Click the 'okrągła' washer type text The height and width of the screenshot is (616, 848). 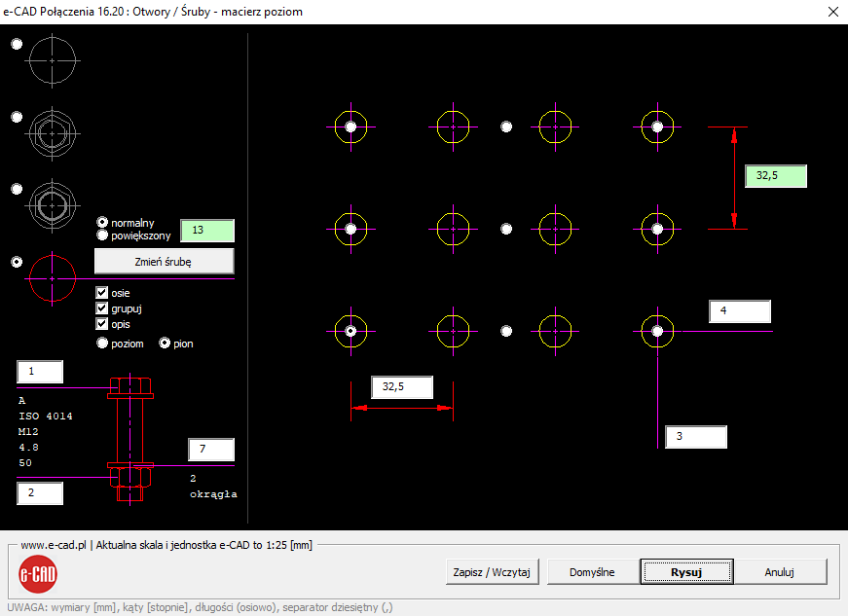213,494
